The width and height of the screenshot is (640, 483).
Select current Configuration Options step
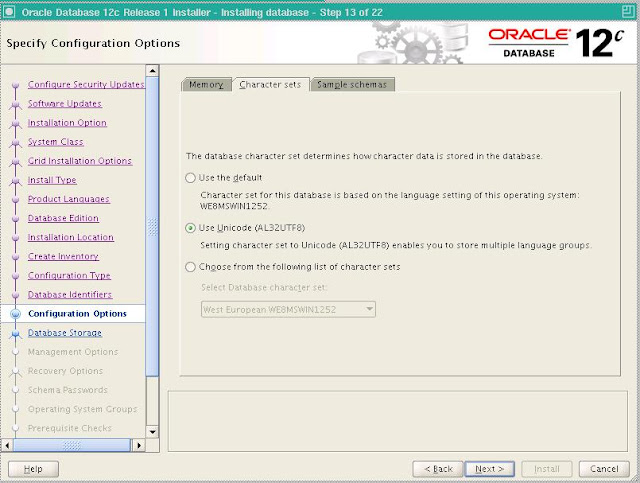pyautogui.click(x=77, y=314)
